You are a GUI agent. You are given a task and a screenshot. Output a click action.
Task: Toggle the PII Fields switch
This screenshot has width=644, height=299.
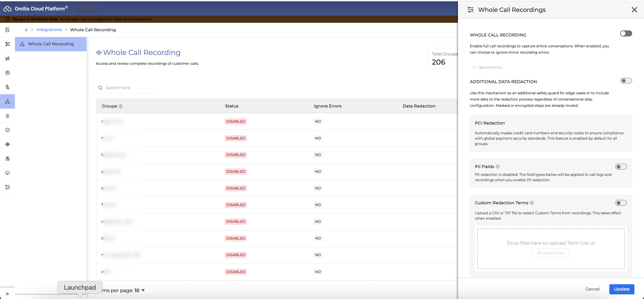pyautogui.click(x=621, y=167)
